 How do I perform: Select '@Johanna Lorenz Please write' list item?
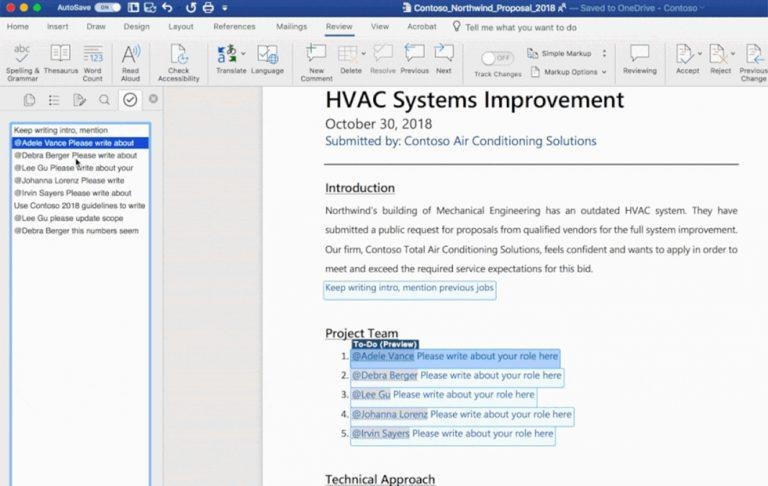(x=80, y=180)
